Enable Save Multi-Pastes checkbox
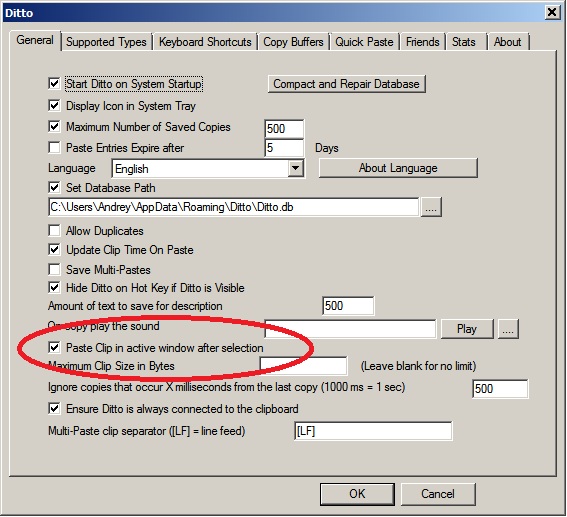The height and width of the screenshot is (517, 567). (x=54, y=270)
